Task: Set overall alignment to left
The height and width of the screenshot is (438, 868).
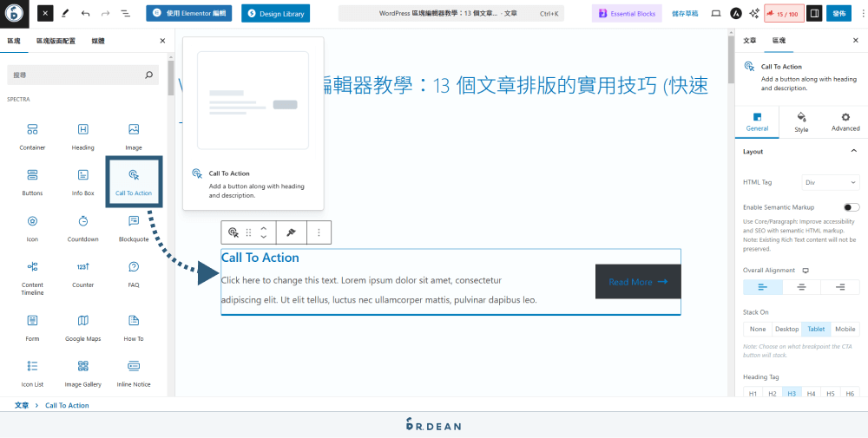Action: 763,287
